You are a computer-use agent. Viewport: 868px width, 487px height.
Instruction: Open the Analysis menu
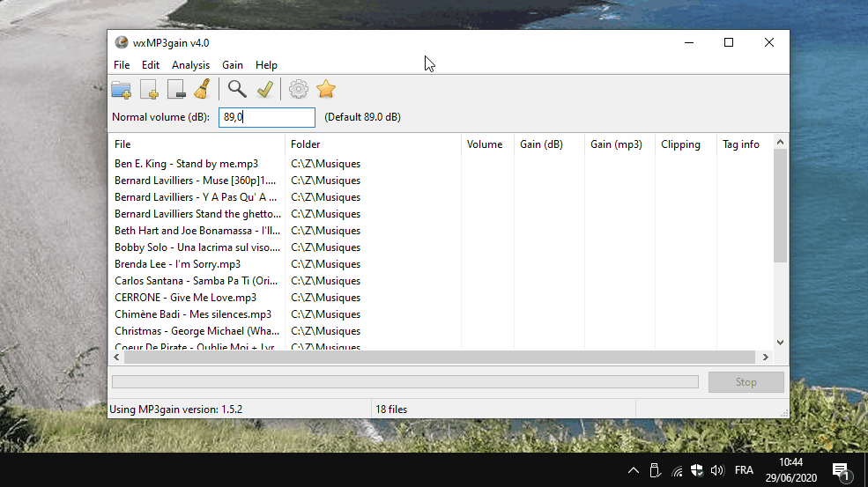click(x=190, y=65)
